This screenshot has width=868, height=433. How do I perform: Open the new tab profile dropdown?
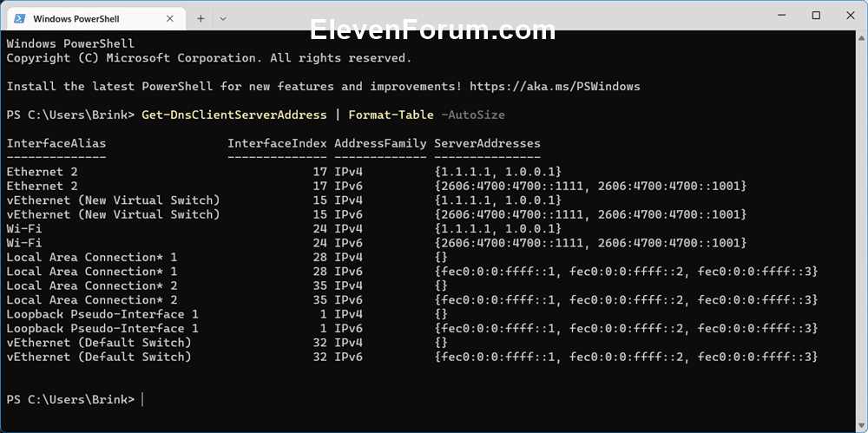(x=222, y=19)
